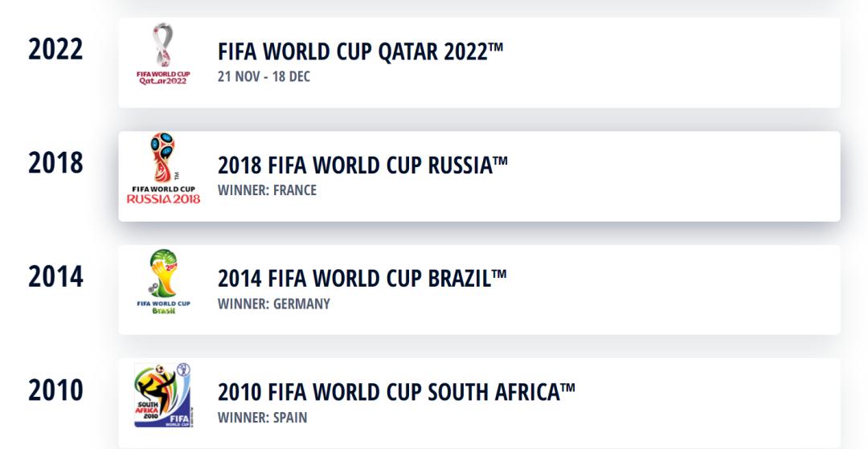Open the 2014 FIFA World Cup Brazil title
This screenshot has height=449, width=868.
pos(362,279)
